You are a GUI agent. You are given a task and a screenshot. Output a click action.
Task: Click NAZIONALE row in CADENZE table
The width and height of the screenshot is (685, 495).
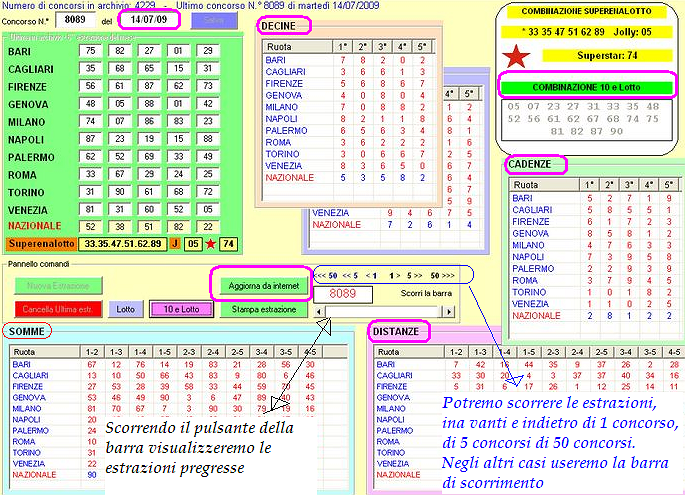(594, 316)
